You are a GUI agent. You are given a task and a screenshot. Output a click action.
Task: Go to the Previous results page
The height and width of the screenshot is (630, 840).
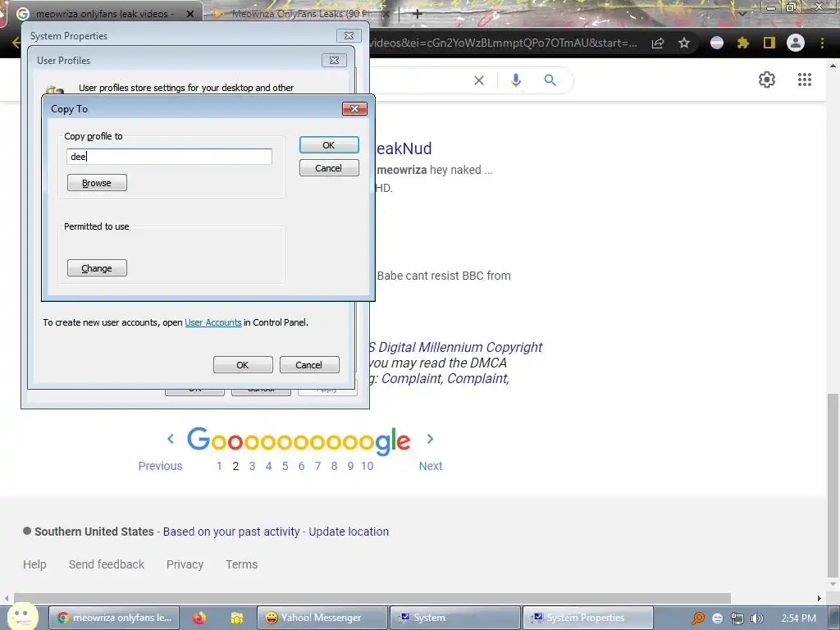[160, 466]
